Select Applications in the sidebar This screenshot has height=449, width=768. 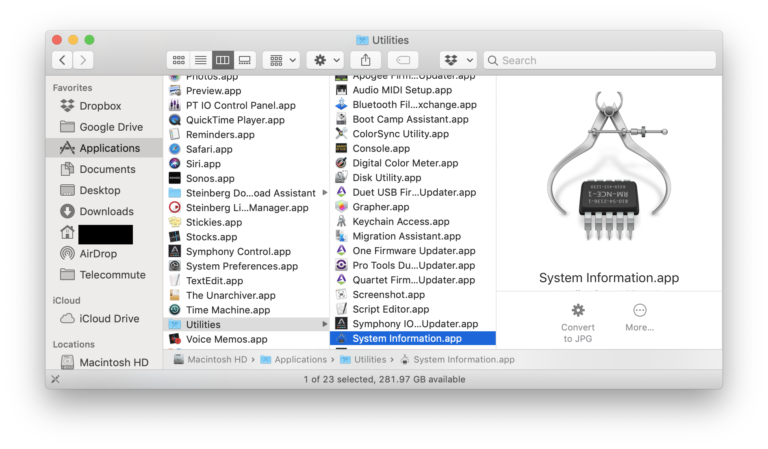[104, 148]
